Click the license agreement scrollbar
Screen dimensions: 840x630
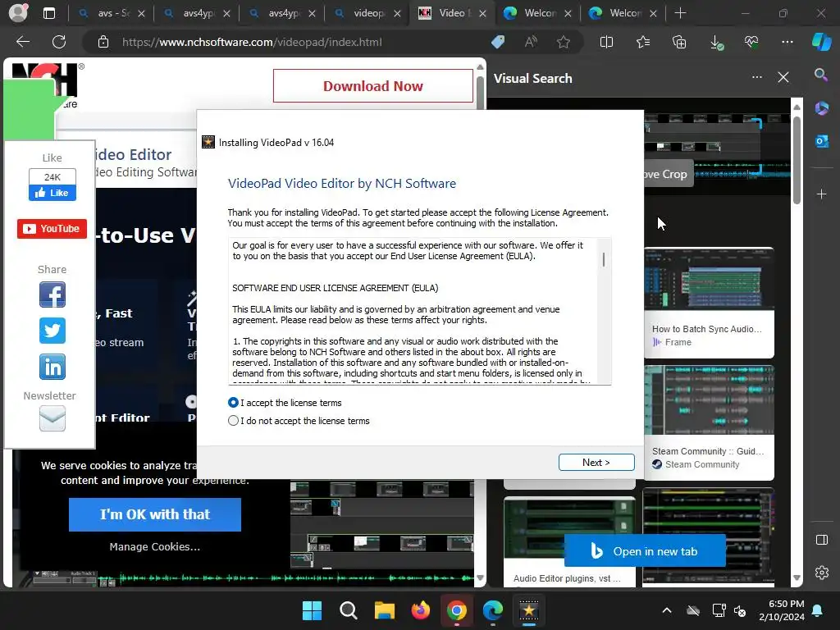pyautogui.click(x=604, y=260)
